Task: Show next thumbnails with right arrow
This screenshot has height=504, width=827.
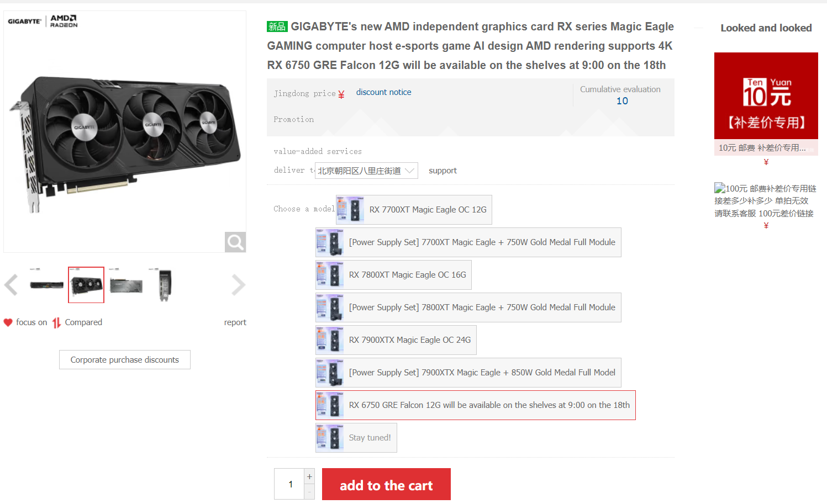Action: (238, 285)
